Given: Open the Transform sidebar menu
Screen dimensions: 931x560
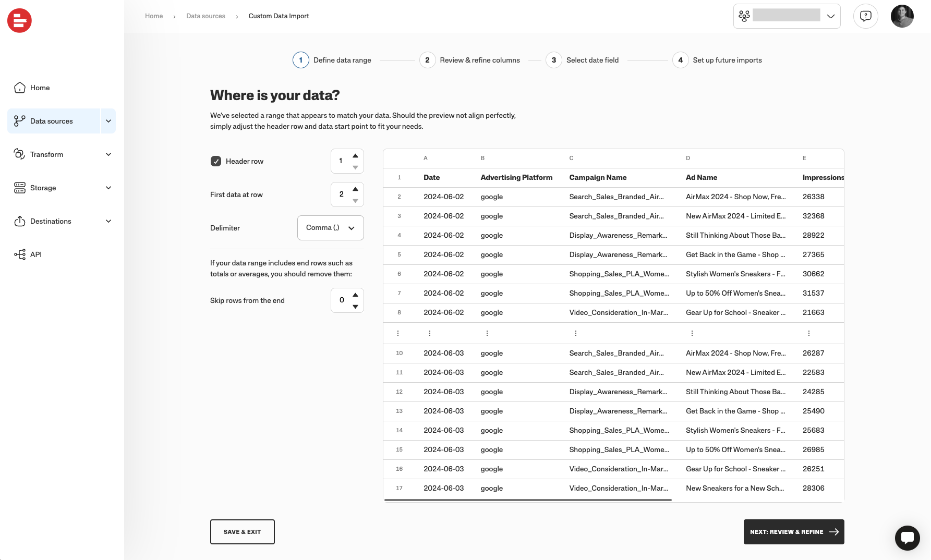Looking at the screenshot, I should pos(46,154).
